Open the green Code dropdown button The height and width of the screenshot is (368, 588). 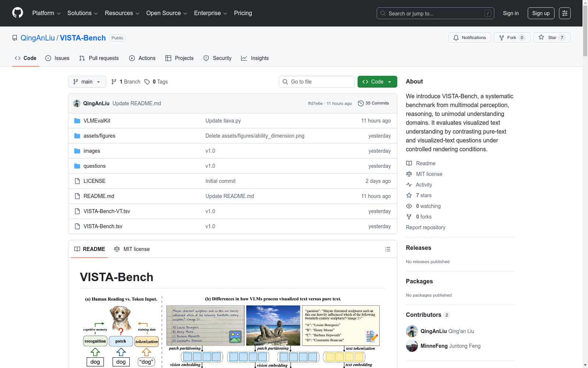click(377, 82)
